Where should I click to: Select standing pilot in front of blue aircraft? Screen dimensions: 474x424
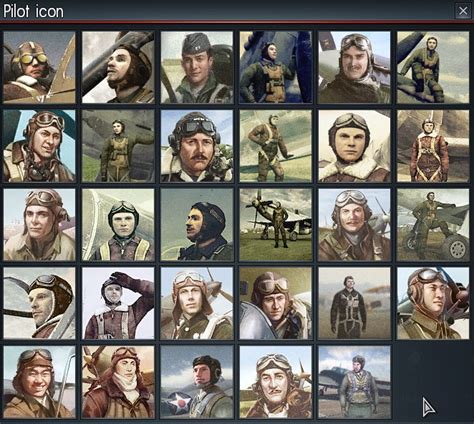(276, 67)
